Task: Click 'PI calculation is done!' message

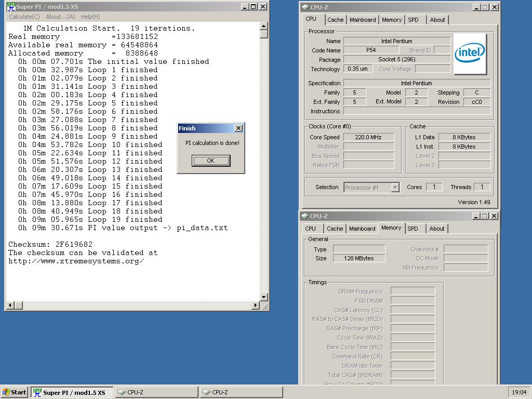Action: (x=212, y=143)
